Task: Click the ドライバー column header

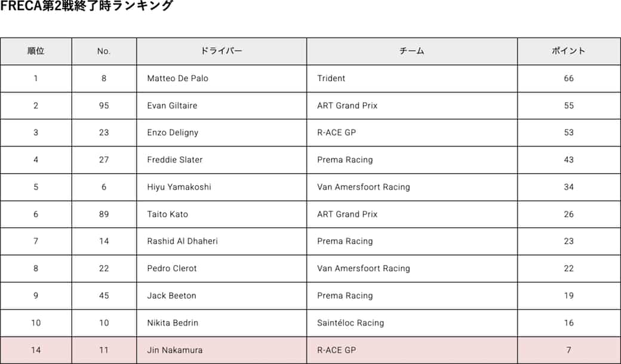Action: point(222,51)
